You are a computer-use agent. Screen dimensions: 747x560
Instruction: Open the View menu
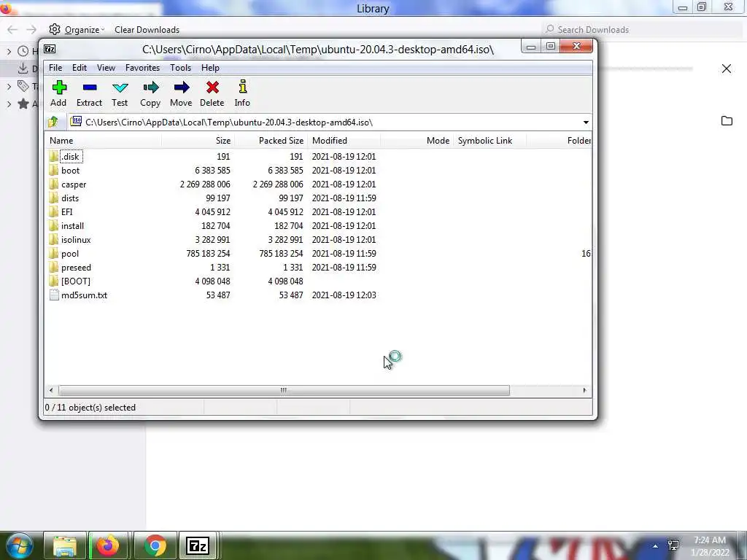coord(106,68)
